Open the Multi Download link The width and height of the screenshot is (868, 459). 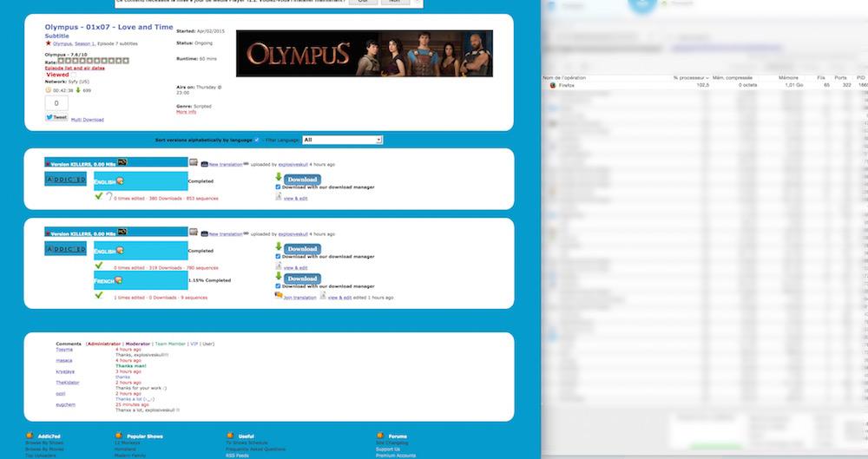(88, 120)
